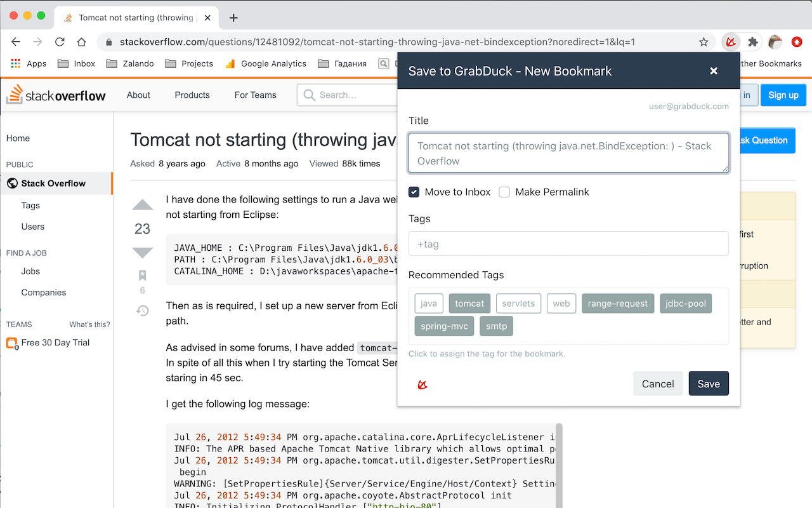
Task: Open the Projects bookmarks folder
Action: coord(189,63)
